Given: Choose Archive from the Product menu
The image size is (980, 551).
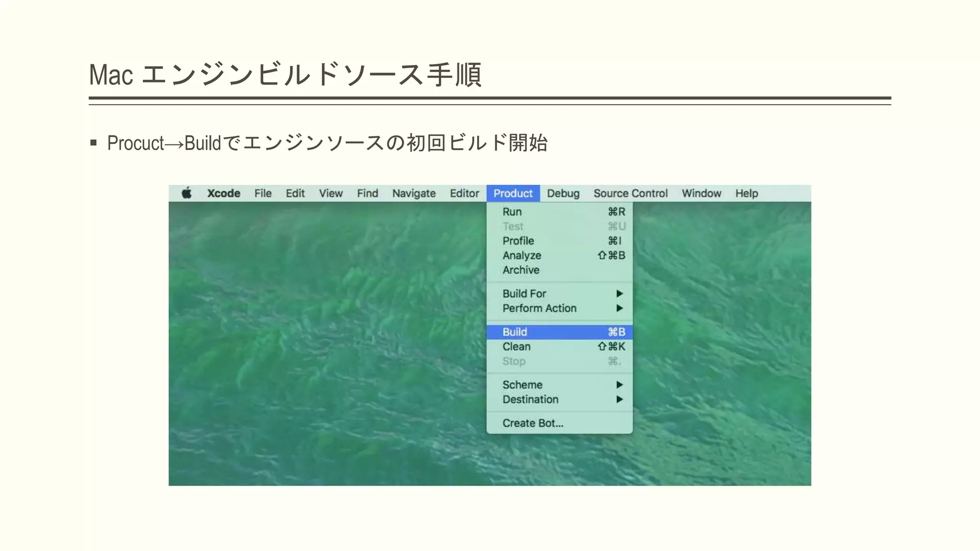Looking at the screenshot, I should click(559, 270).
